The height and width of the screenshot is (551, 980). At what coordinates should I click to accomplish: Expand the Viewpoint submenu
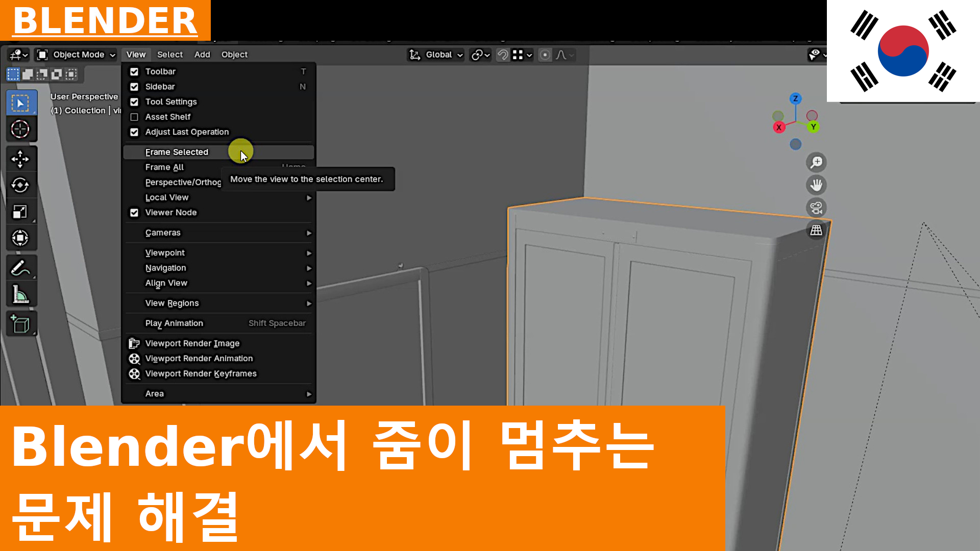click(218, 253)
